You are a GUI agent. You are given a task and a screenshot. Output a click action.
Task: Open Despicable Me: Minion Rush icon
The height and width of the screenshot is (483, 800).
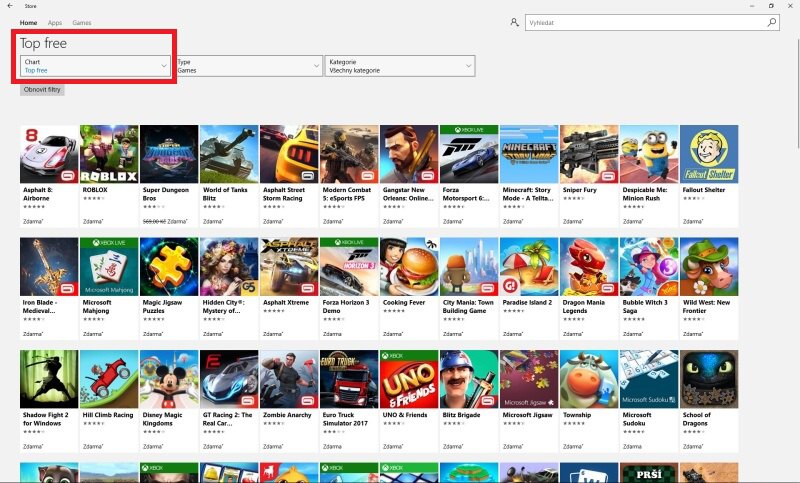point(649,154)
